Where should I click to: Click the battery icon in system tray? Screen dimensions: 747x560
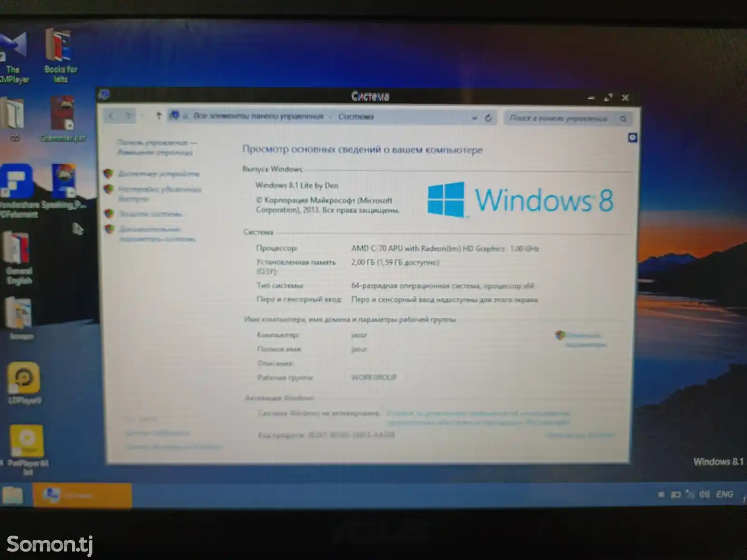click(x=676, y=495)
